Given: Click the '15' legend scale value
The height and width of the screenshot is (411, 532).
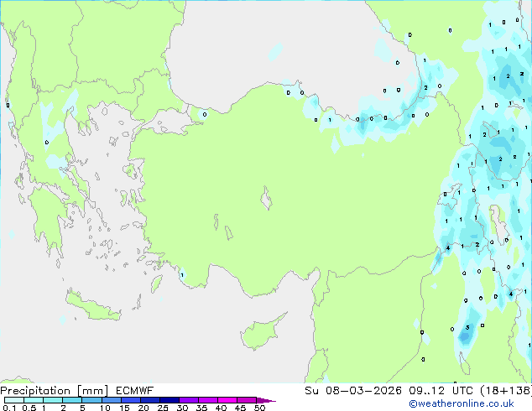Looking at the screenshot, I should (x=124, y=408).
